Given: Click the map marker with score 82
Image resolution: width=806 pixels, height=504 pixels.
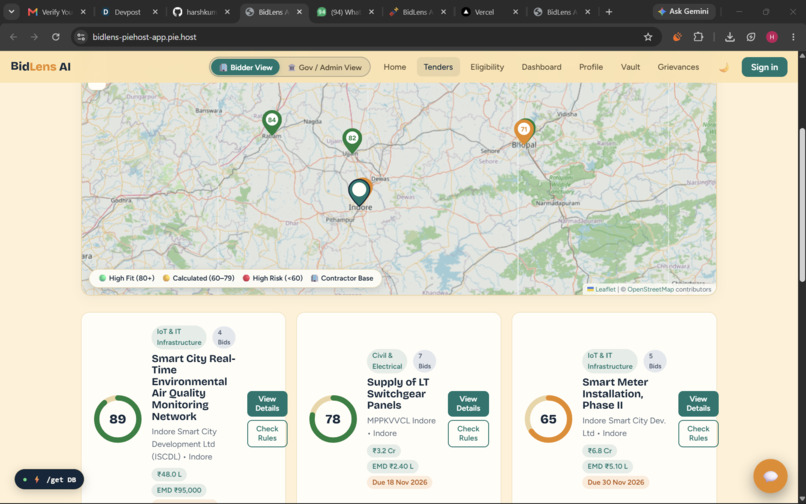Looking at the screenshot, I should coord(352,140).
